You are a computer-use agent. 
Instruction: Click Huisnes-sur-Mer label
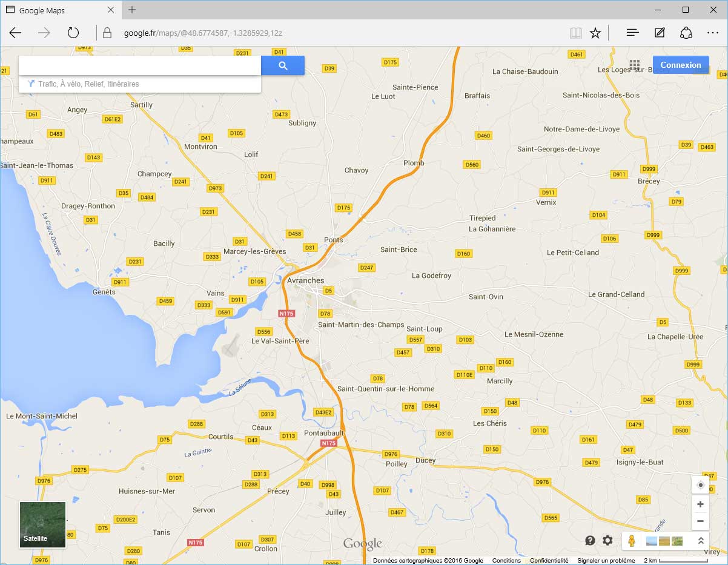point(147,491)
